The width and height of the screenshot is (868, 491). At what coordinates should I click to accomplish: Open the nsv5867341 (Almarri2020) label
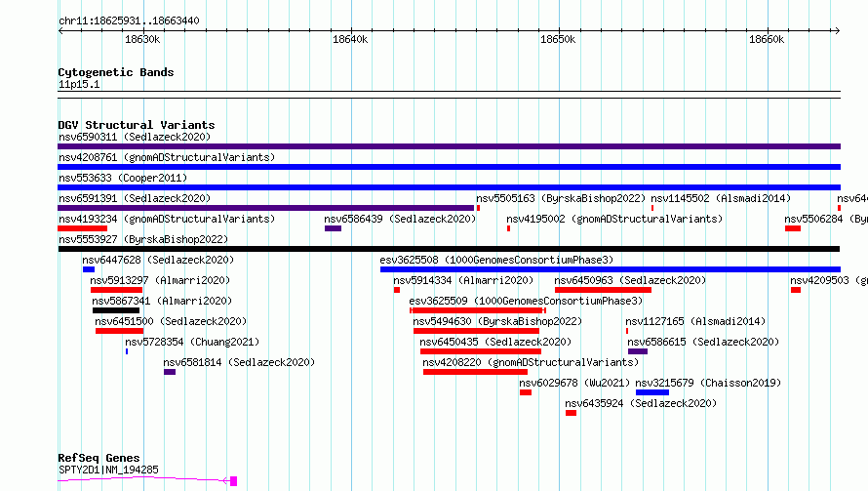click(x=162, y=301)
